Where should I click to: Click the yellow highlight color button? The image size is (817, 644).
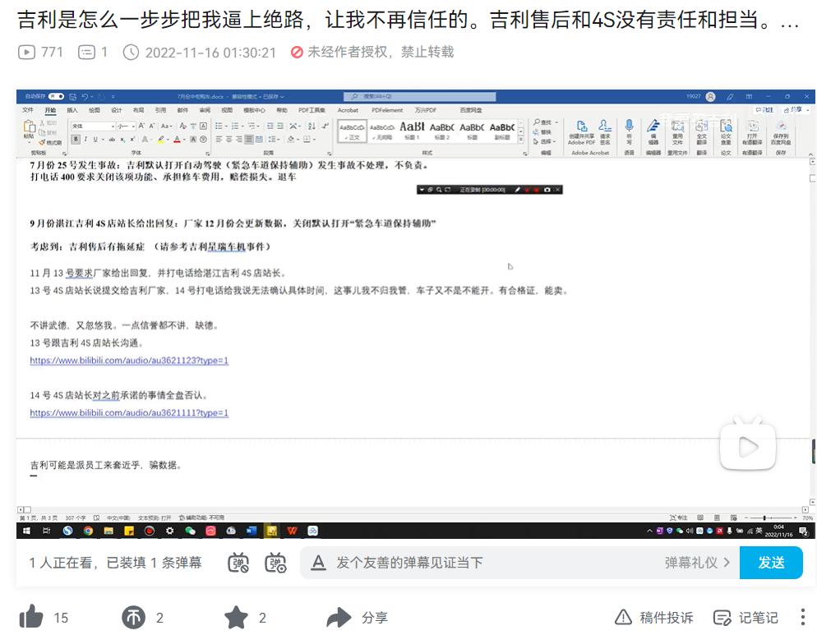[x=161, y=139]
